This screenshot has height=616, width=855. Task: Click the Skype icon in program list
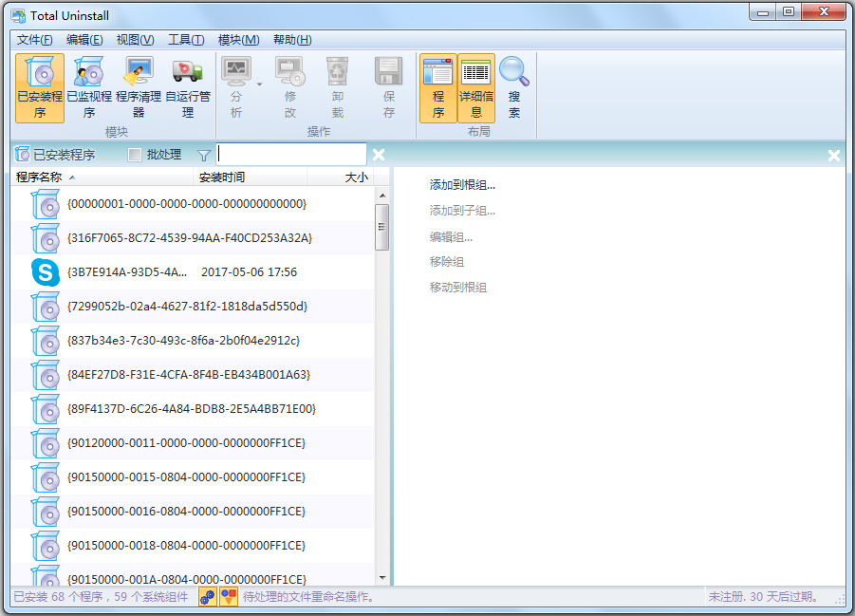tap(46, 272)
